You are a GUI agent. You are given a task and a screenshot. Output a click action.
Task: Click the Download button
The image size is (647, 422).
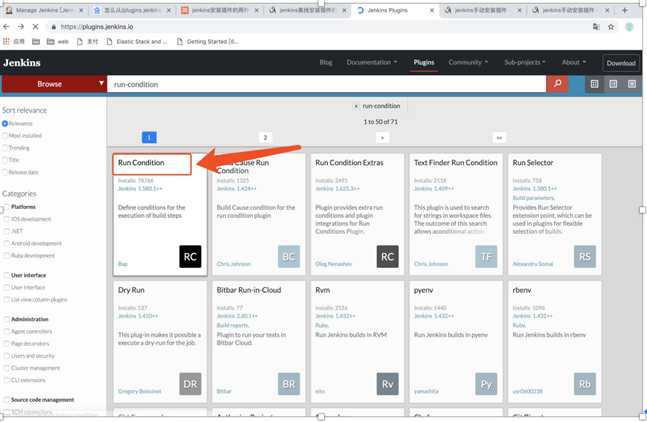(x=621, y=63)
